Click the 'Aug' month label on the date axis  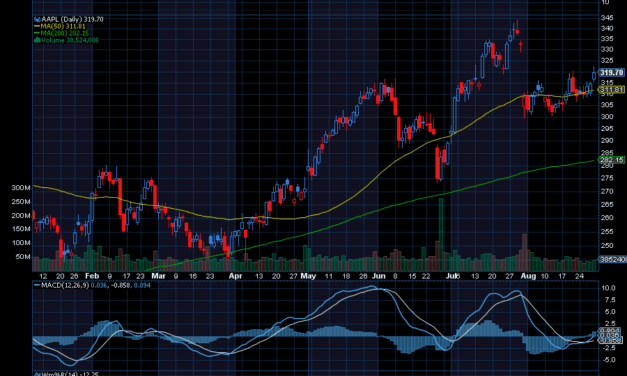pos(528,276)
